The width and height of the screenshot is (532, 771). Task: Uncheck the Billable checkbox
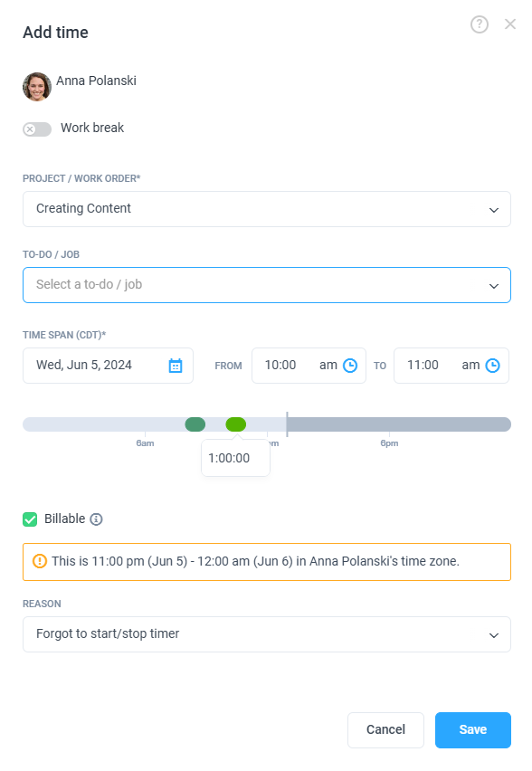[x=30, y=519]
